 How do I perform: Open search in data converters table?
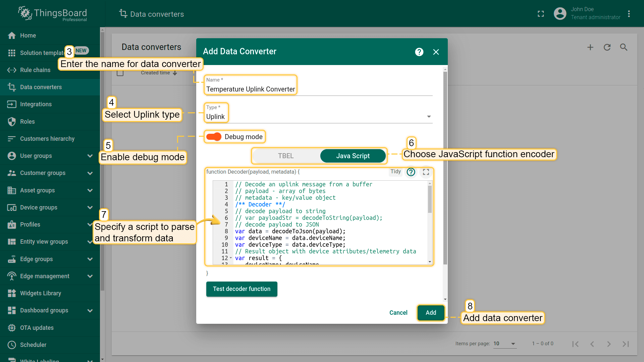click(624, 47)
